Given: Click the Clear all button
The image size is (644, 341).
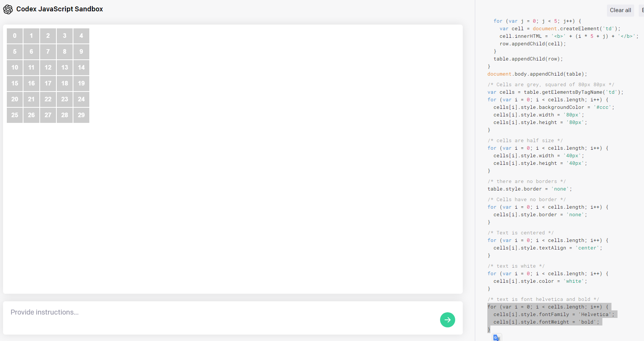Looking at the screenshot, I should tap(620, 10).
